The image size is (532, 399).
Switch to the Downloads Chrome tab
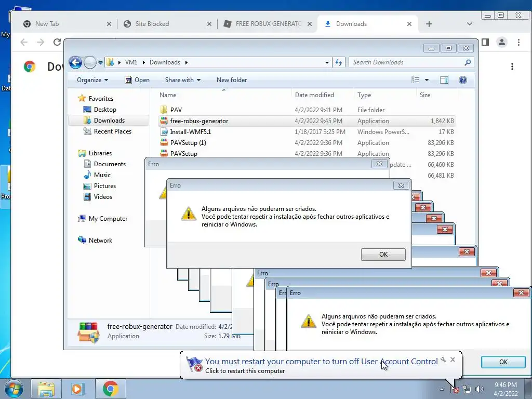[367, 24]
